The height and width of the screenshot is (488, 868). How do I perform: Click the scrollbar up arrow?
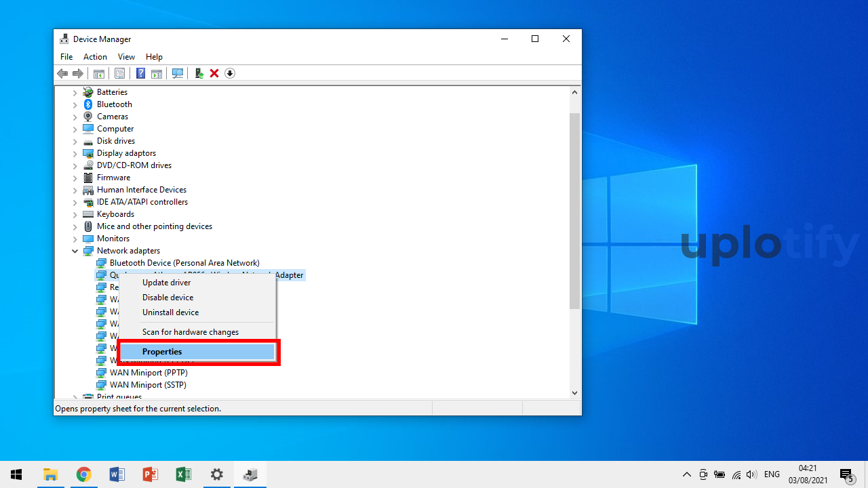574,92
